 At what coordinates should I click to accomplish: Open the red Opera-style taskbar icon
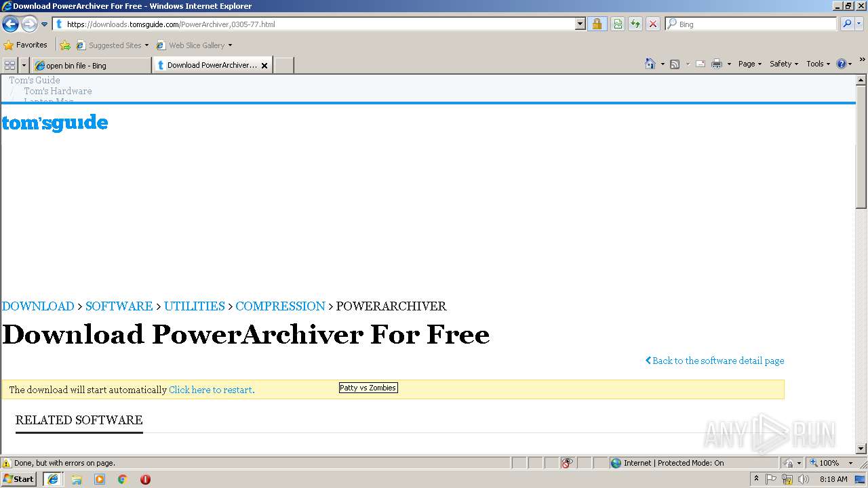[145, 479]
